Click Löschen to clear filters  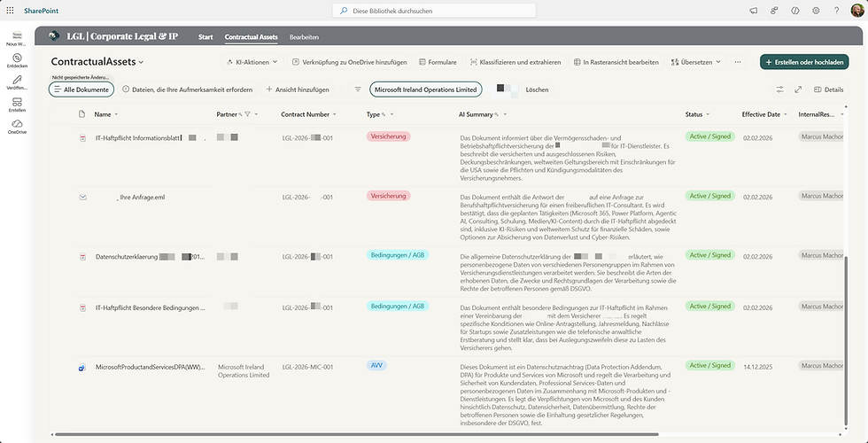pyautogui.click(x=537, y=89)
